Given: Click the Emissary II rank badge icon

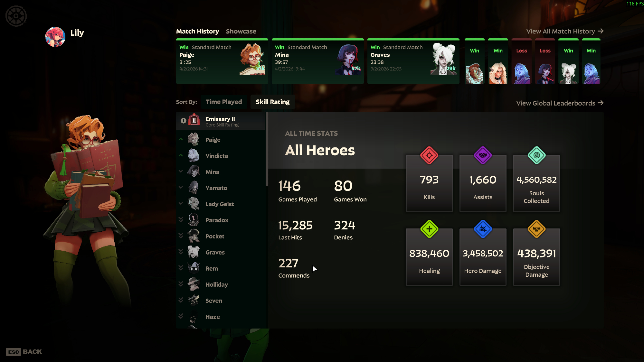Looking at the screenshot, I should (x=194, y=121).
